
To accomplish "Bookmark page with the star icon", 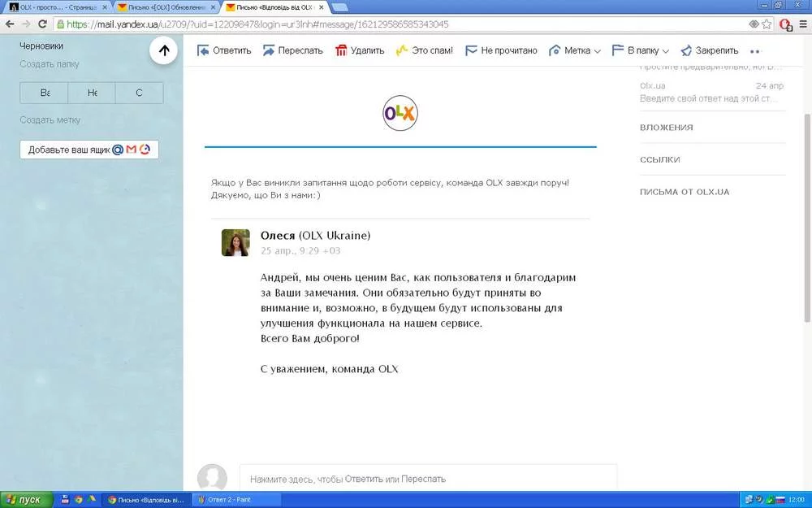I will tap(768, 24).
